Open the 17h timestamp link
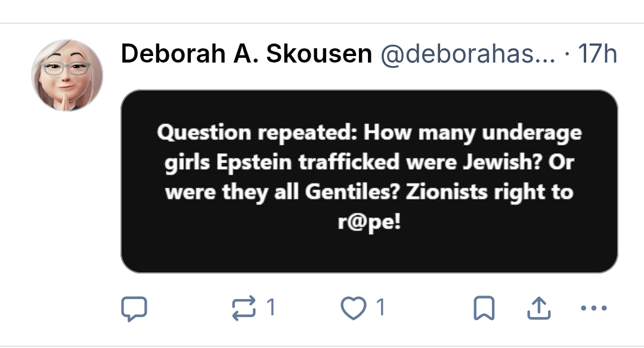The height and width of the screenshot is (348, 644). [597, 54]
